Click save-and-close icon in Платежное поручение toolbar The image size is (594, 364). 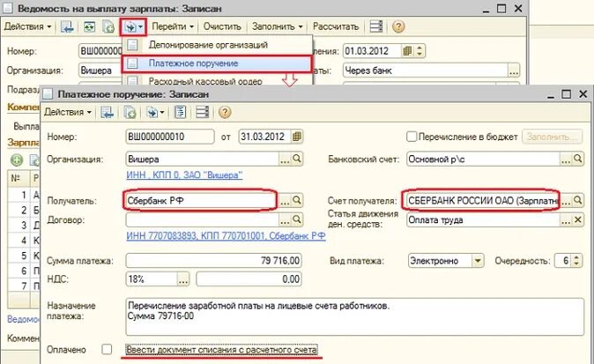click(x=108, y=112)
